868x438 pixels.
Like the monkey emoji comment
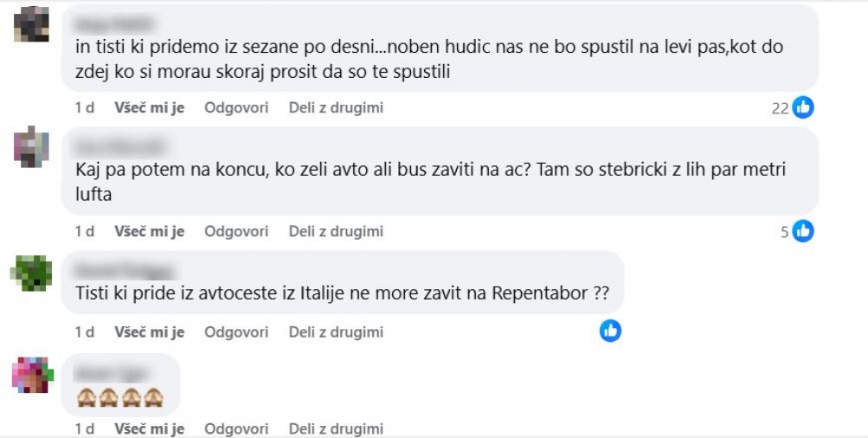coord(149,429)
